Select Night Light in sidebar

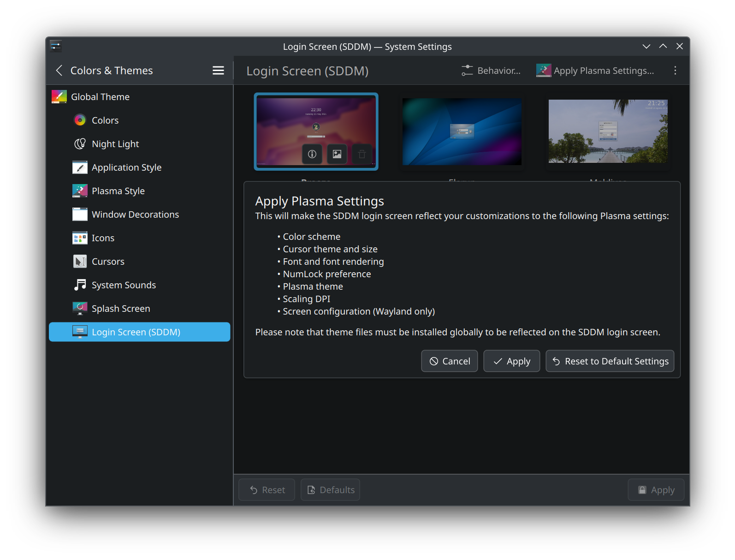[x=139, y=144]
